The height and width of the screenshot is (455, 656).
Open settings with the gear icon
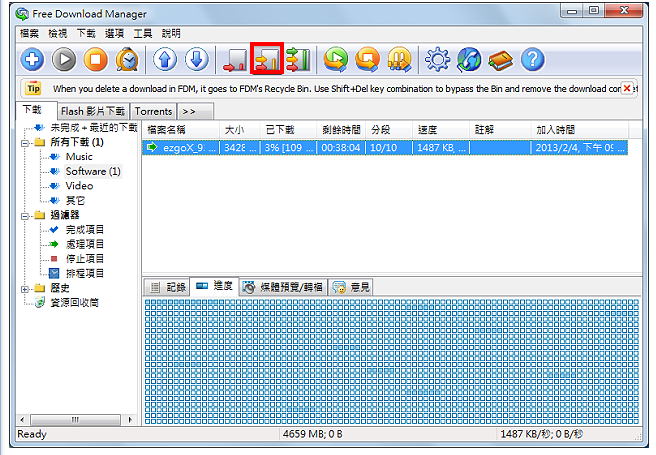coord(437,59)
